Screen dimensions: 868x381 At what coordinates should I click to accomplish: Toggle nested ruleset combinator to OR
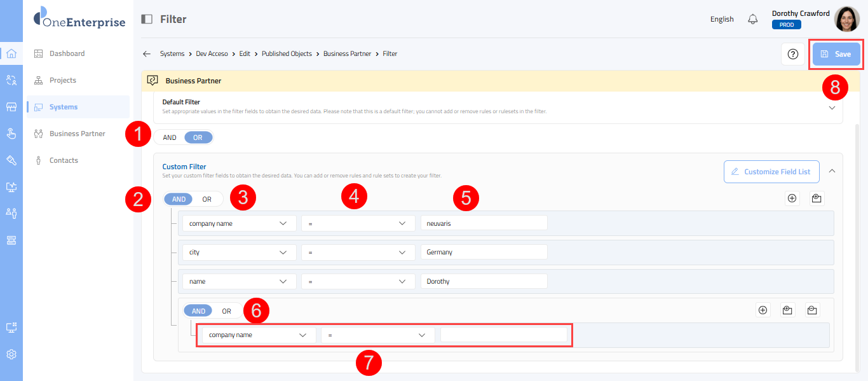[226, 311]
